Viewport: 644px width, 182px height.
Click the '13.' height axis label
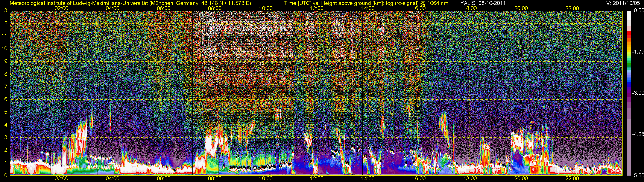5,11
